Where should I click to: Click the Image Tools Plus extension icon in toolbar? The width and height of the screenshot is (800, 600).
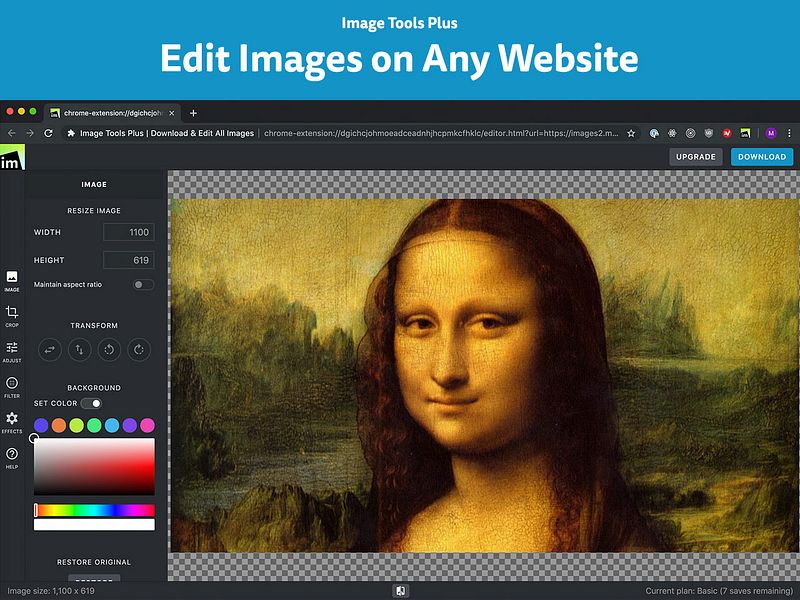point(745,133)
